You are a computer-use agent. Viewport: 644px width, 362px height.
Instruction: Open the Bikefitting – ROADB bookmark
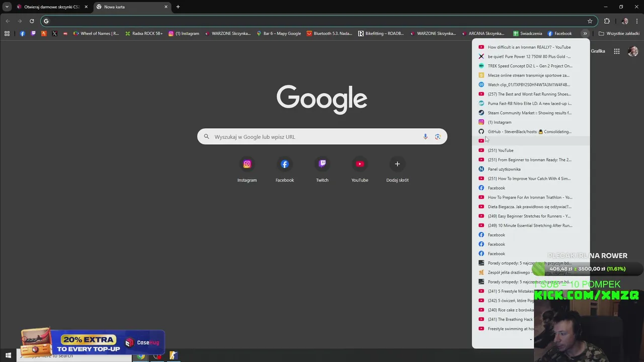coord(381,34)
